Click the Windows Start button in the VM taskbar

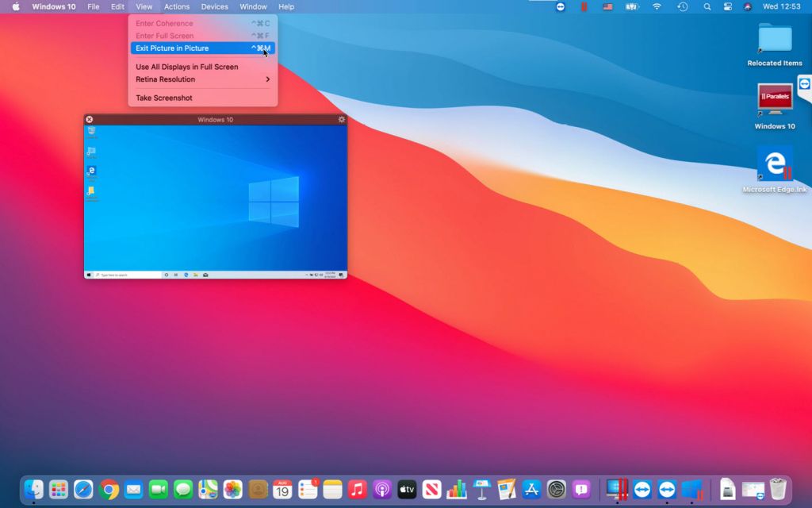(88, 274)
